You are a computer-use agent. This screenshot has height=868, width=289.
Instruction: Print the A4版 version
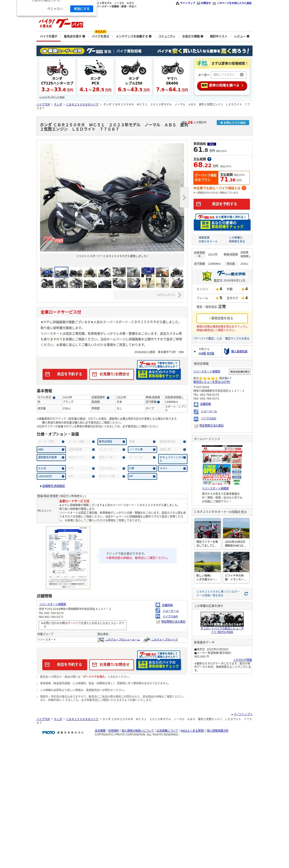pos(202,354)
